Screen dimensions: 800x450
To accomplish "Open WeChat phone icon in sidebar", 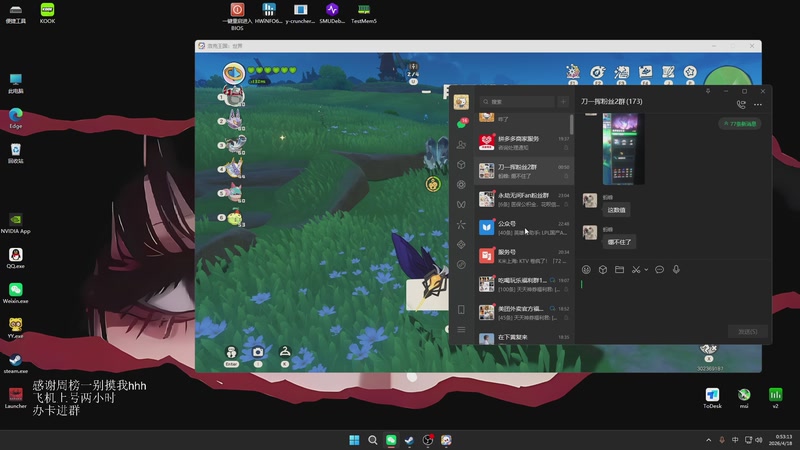I will click(x=461, y=310).
